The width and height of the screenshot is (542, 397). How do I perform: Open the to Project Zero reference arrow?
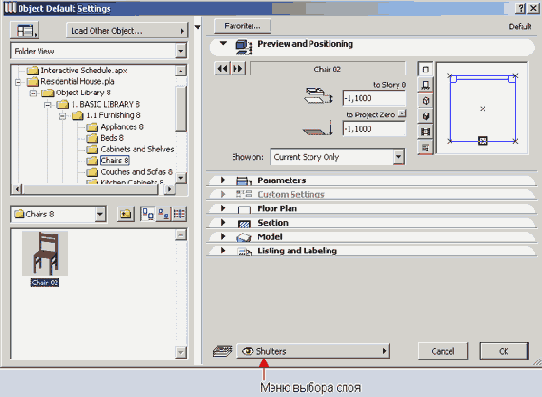click(402, 114)
